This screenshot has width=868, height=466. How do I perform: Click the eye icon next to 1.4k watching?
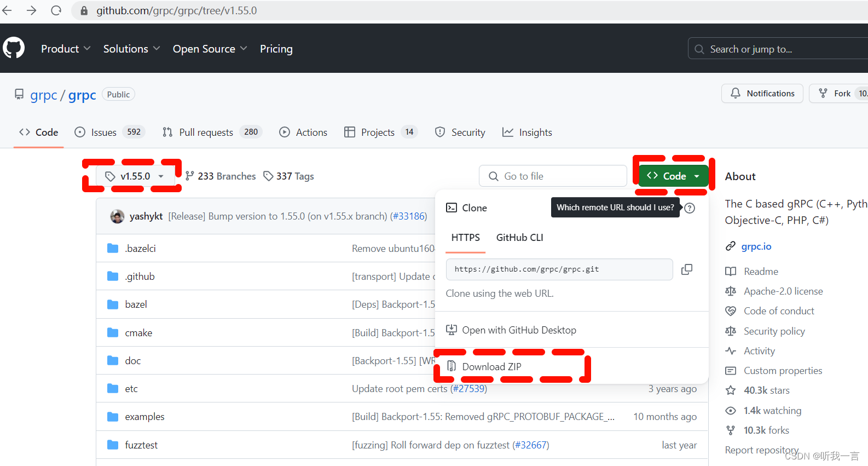click(731, 411)
